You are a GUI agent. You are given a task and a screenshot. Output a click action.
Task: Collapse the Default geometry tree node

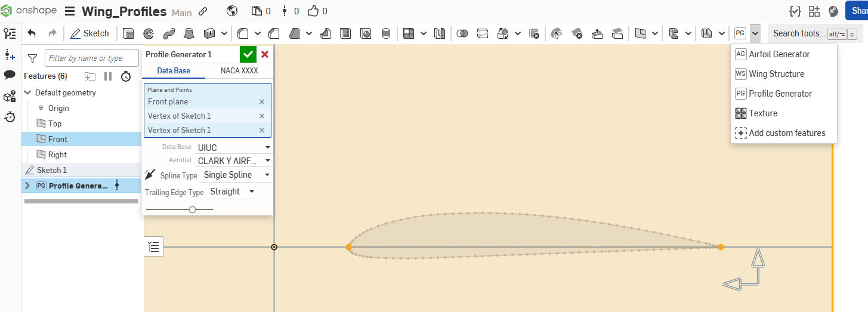(x=27, y=92)
